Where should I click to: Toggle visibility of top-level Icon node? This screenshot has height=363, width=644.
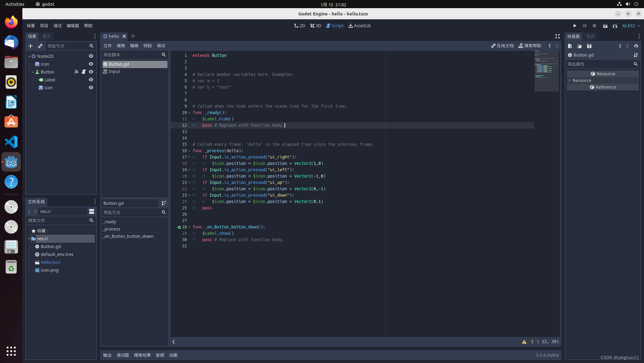91,64
